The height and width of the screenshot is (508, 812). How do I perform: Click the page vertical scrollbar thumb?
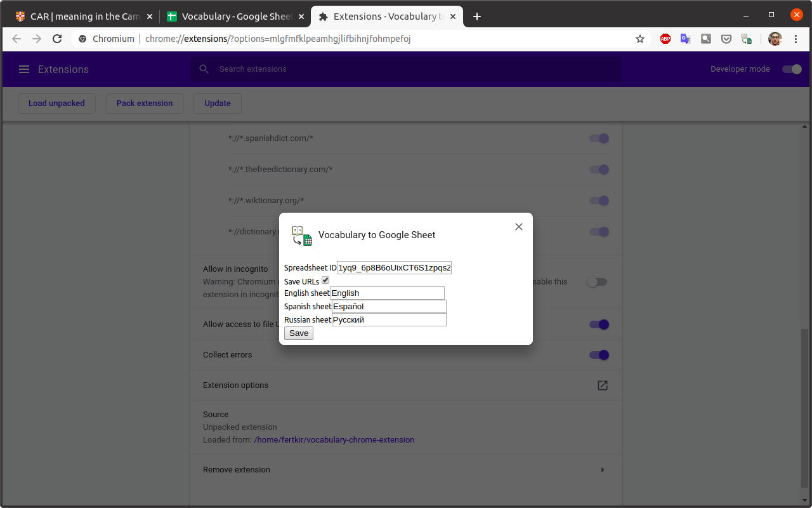click(x=805, y=408)
